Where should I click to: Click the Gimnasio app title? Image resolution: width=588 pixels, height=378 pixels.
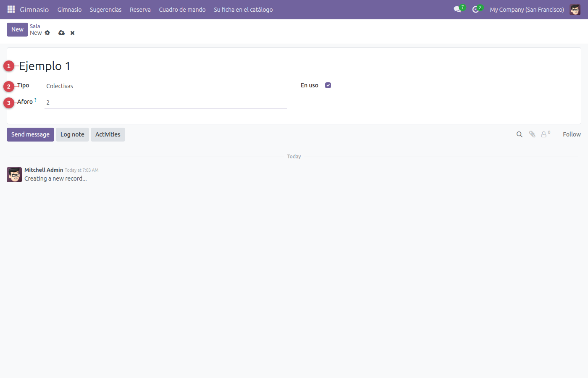(x=34, y=9)
